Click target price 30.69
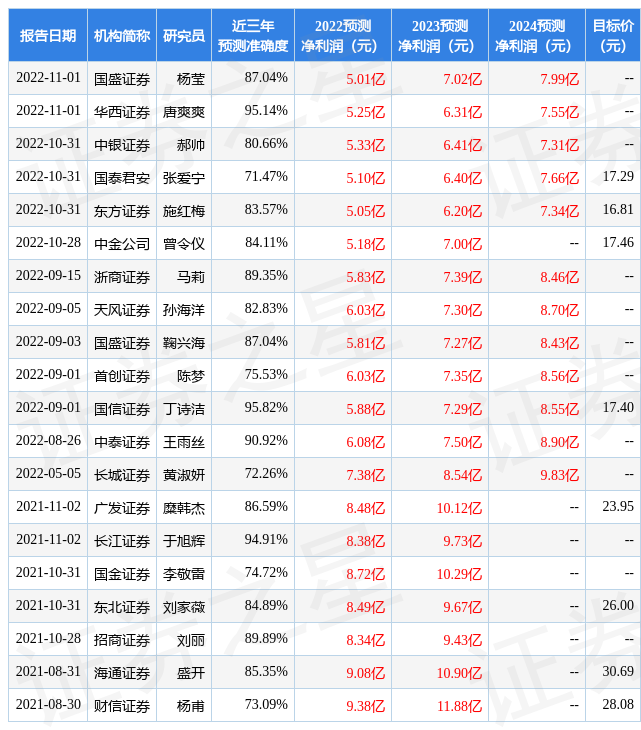Image resolution: width=641 pixels, height=730 pixels. (x=618, y=673)
